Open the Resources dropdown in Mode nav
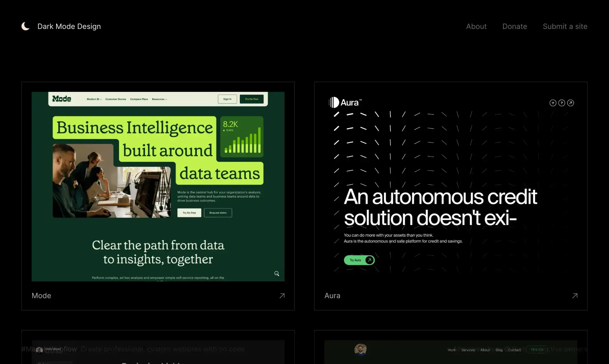 (159, 99)
